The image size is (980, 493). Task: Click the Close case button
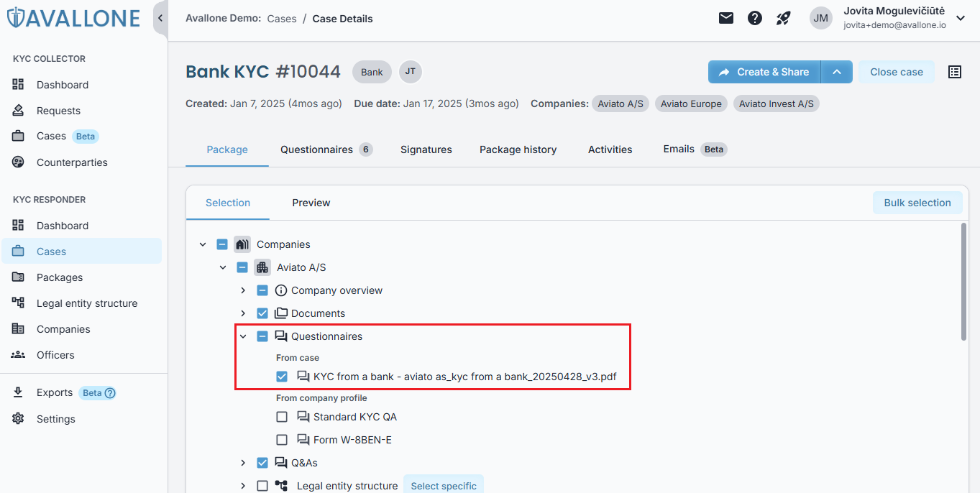[x=897, y=72]
